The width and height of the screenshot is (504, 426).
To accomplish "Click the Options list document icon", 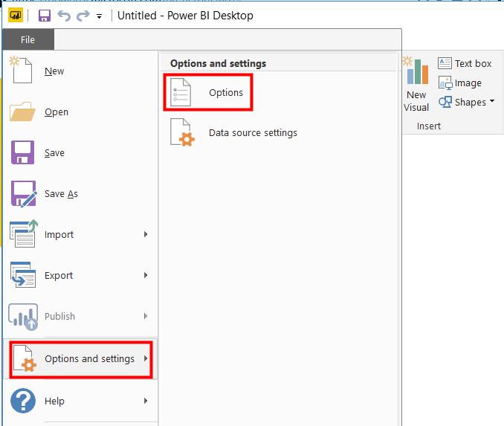I will tap(181, 92).
